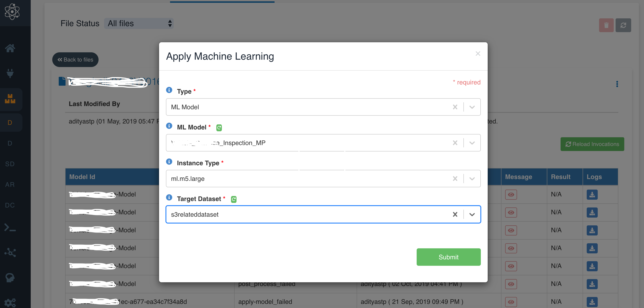Refresh the ML Model list
Viewport: 644px width, 308px height.
(219, 128)
